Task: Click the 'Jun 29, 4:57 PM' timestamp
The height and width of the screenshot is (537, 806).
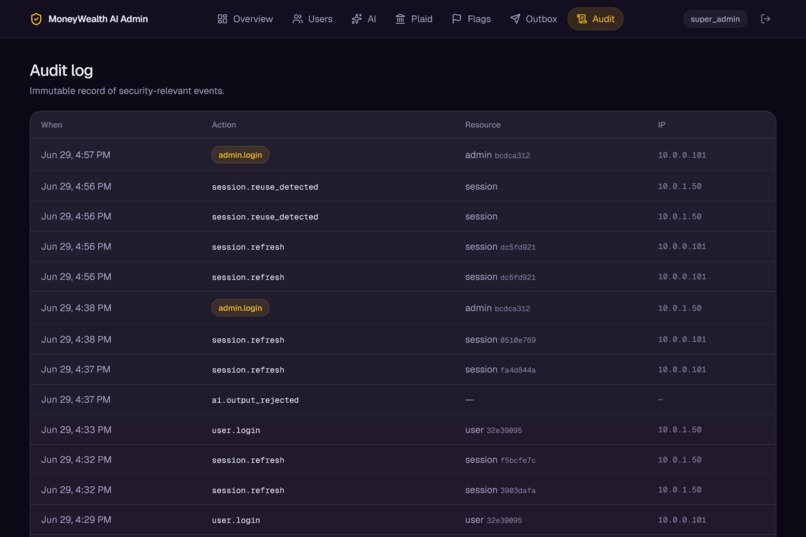Action: [76, 155]
